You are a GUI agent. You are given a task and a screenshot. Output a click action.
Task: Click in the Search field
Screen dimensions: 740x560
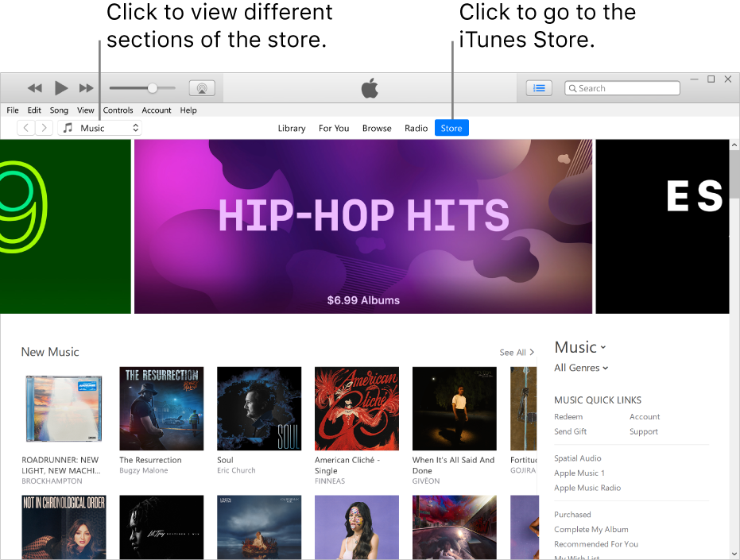pyautogui.click(x=622, y=88)
